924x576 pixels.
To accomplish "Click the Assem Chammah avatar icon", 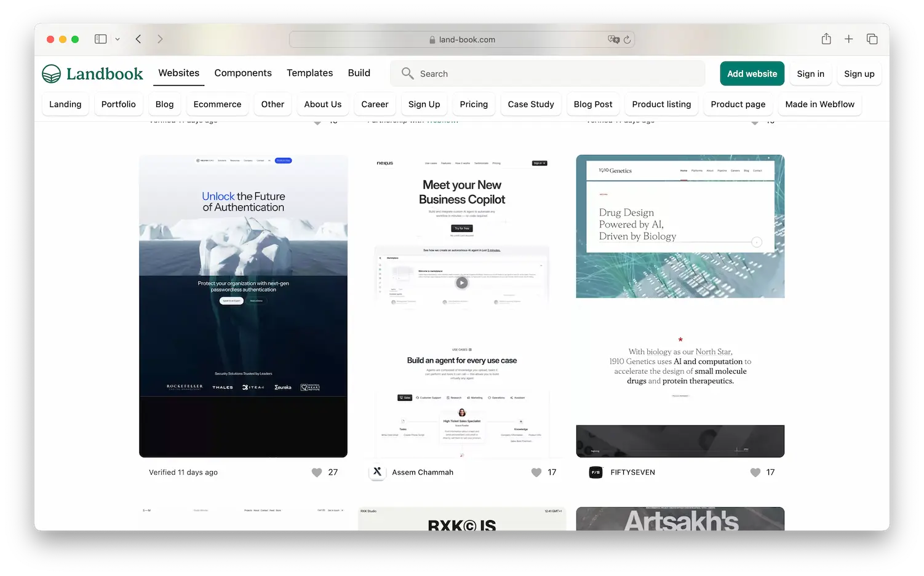I will coord(377,471).
